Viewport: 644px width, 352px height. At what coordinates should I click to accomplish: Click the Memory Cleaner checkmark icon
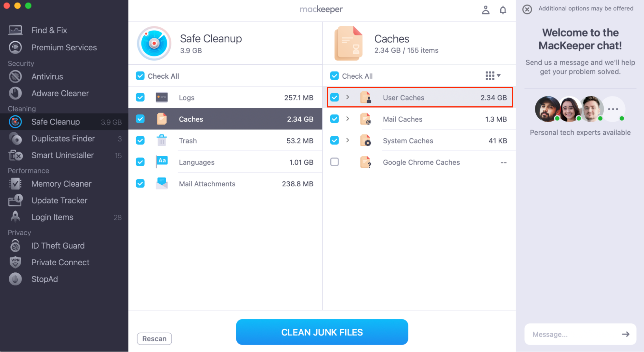[x=15, y=184]
